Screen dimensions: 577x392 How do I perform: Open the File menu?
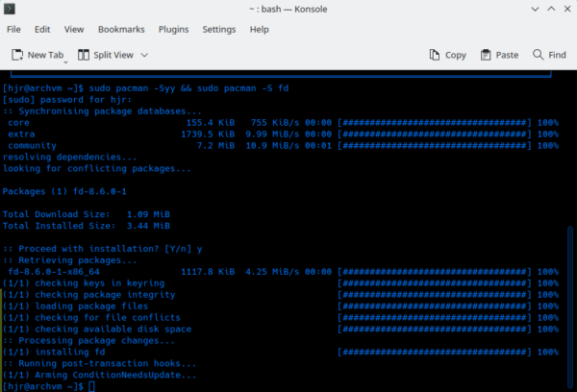click(x=13, y=30)
